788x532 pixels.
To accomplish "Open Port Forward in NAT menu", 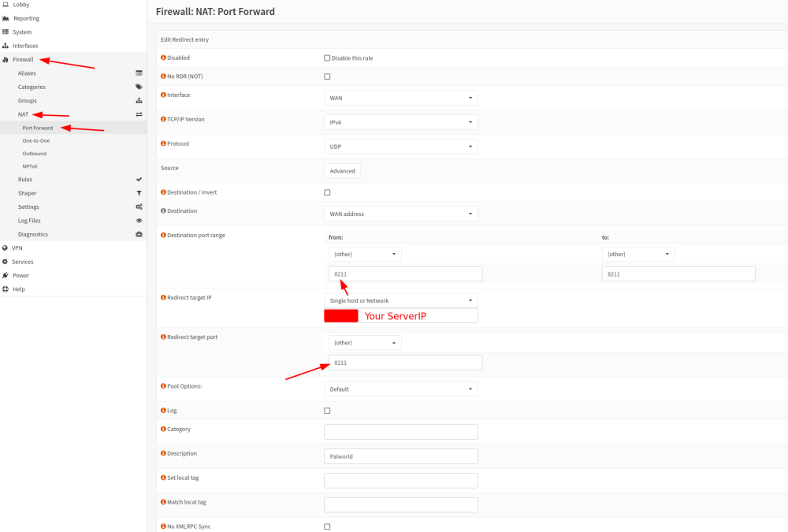I will (38, 128).
